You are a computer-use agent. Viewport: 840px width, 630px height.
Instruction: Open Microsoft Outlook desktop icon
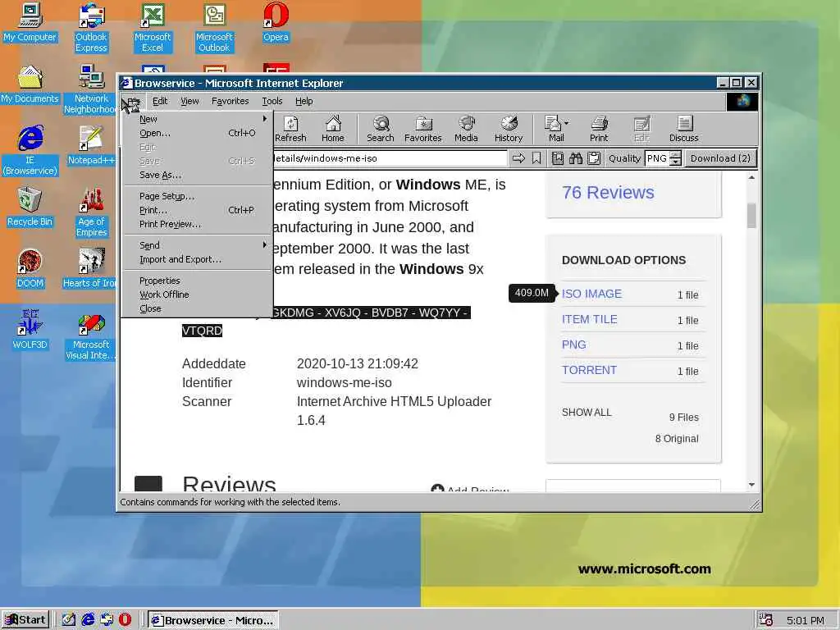click(x=214, y=28)
